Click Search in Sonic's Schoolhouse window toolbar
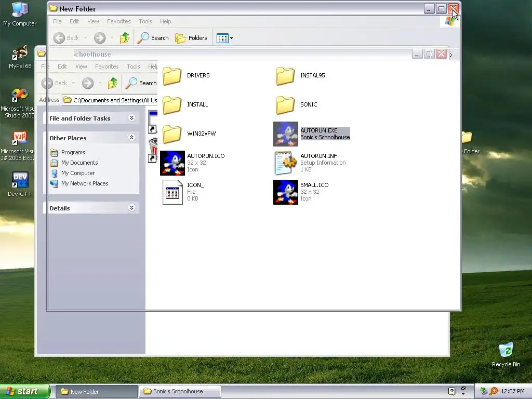This screenshot has width=532, height=399. [x=141, y=83]
